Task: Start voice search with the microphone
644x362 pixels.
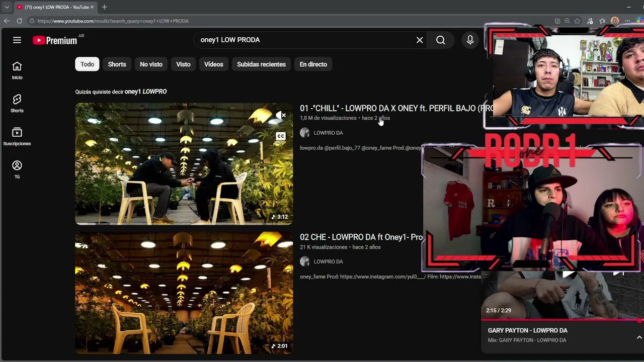Action: 470,40
